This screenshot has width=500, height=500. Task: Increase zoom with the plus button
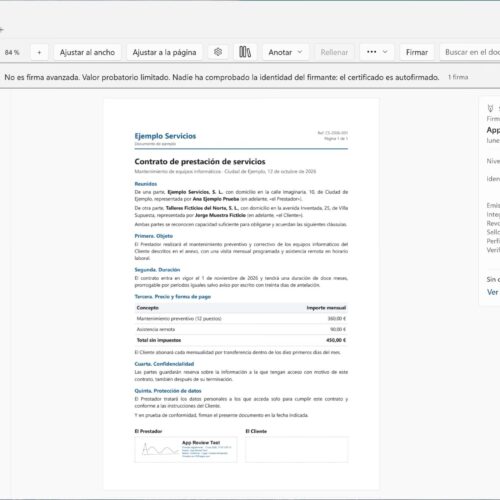(39, 52)
